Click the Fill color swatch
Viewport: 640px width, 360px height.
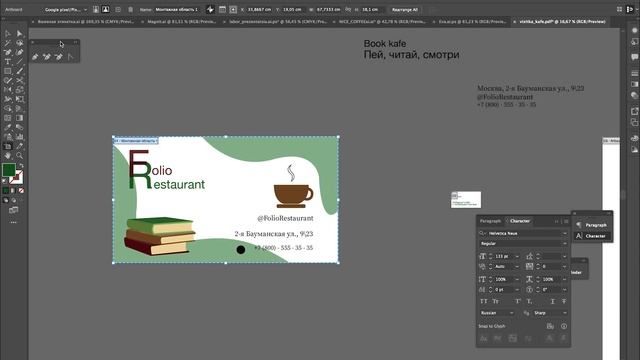tap(9, 170)
